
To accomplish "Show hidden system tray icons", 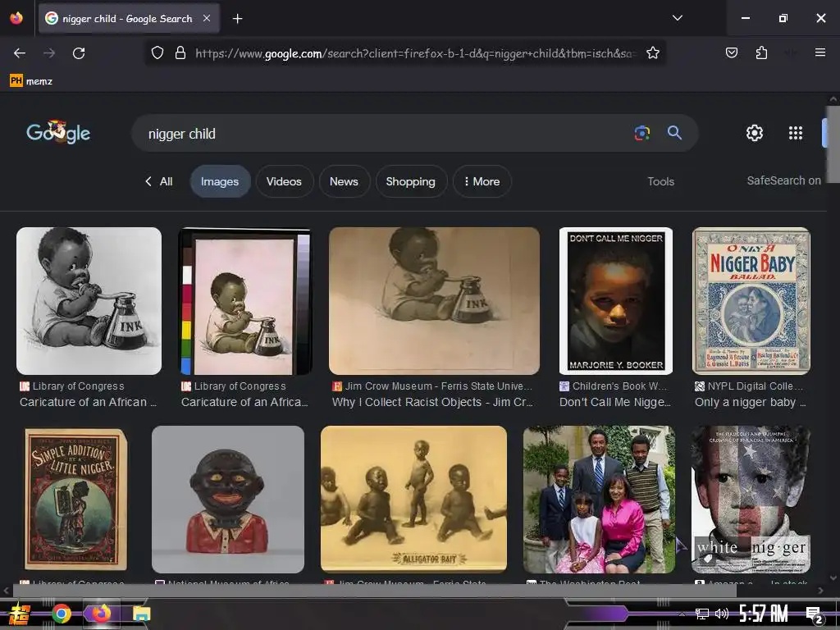I will (682, 614).
